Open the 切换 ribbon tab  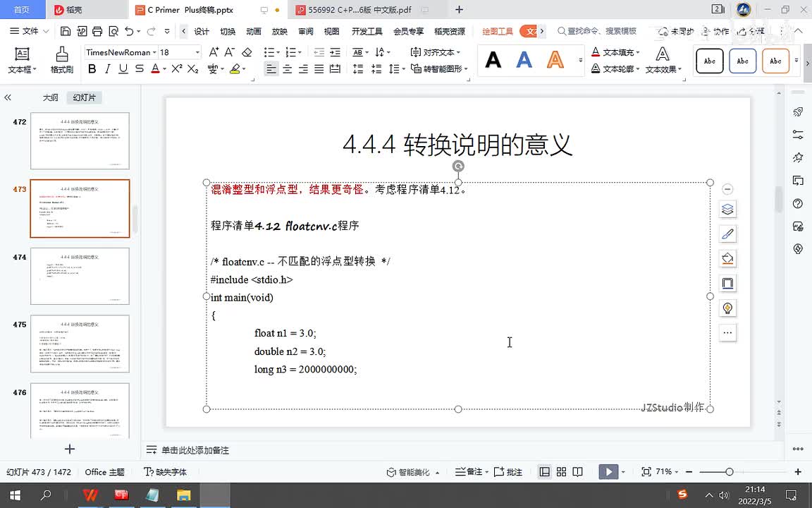coord(228,31)
